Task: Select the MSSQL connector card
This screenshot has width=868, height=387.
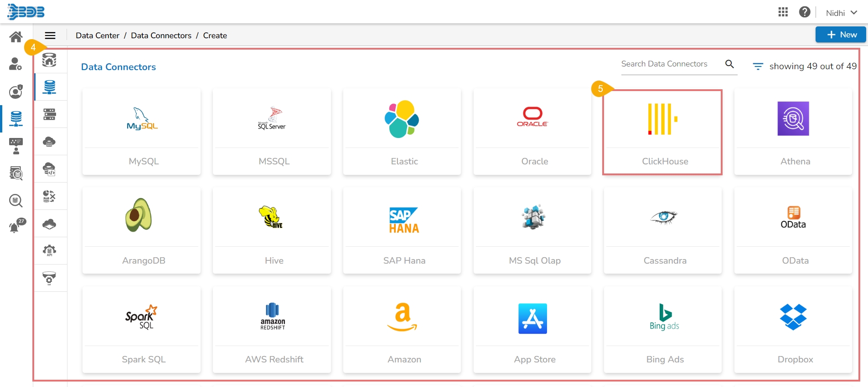Action: [x=272, y=132]
